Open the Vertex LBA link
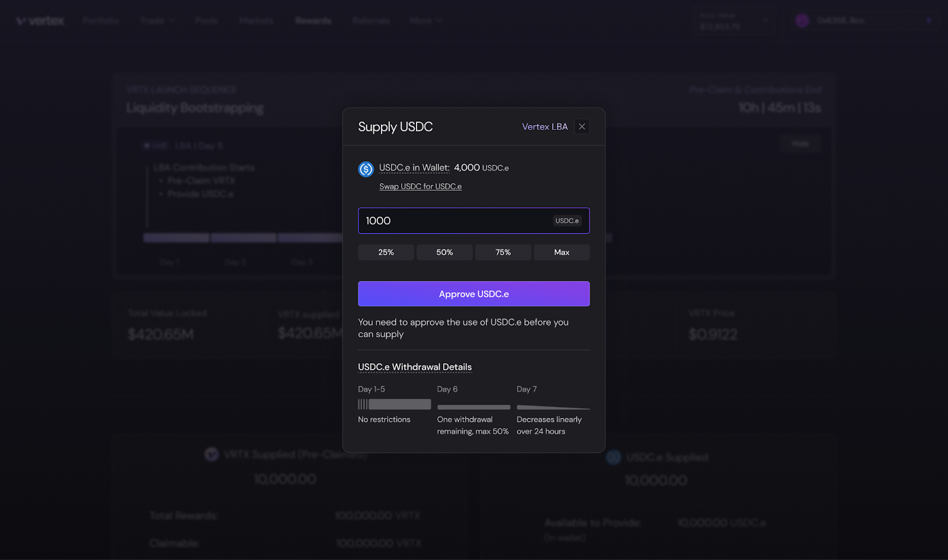 click(545, 127)
